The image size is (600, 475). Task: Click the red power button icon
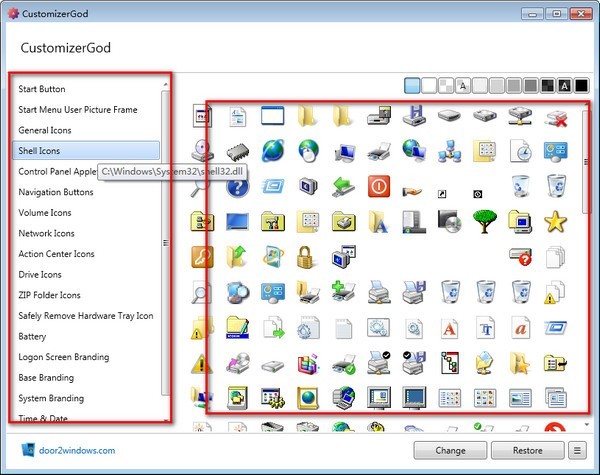(x=378, y=185)
